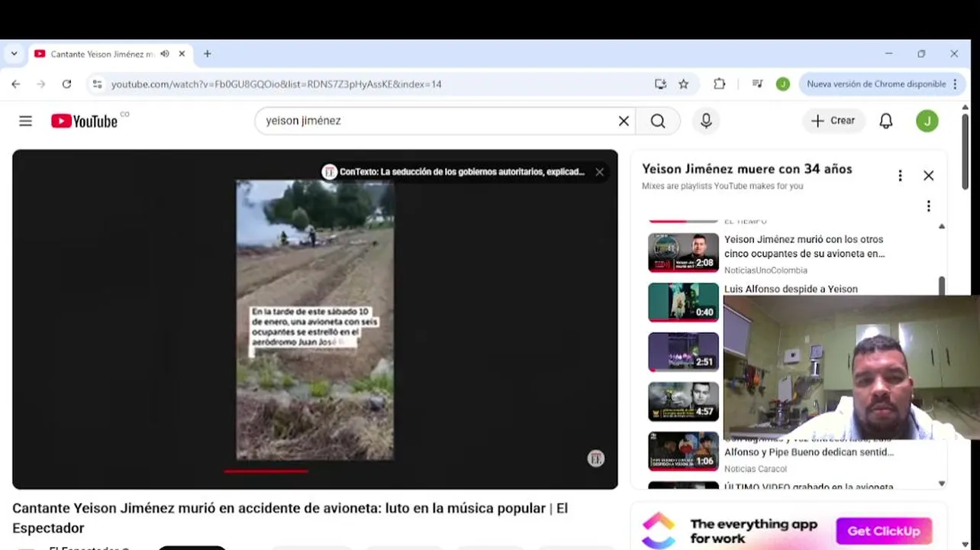Open playlist options three-dot menu
Viewport: 980px width, 550px height.
click(x=900, y=176)
